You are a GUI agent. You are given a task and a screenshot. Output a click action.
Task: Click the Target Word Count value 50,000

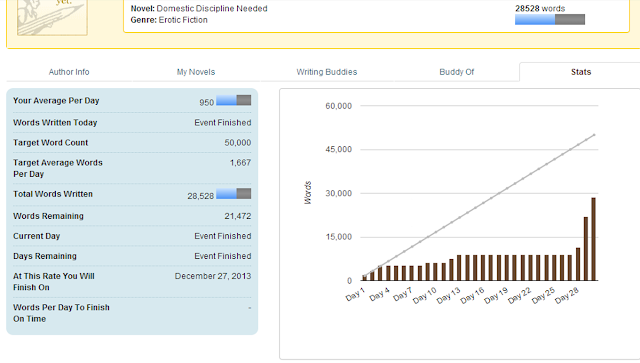point(238,143)
